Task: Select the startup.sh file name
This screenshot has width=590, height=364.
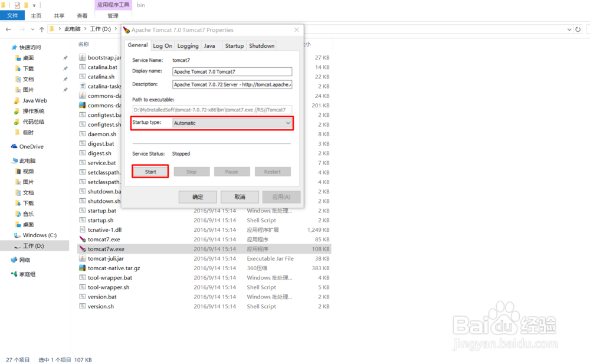Action: point(100,220)
